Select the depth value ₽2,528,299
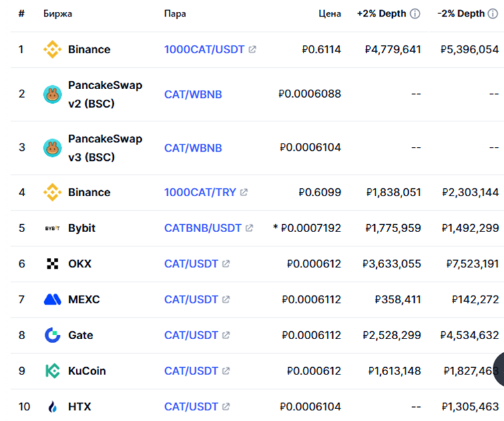Viewport: 504px width, 421px height. (x=391, y=335)
